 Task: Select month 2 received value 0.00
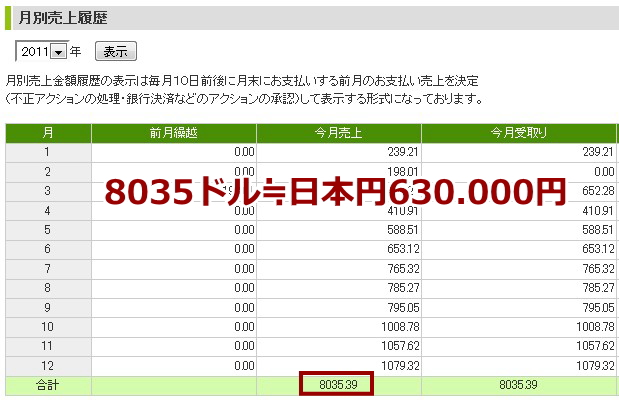(604, 171)
